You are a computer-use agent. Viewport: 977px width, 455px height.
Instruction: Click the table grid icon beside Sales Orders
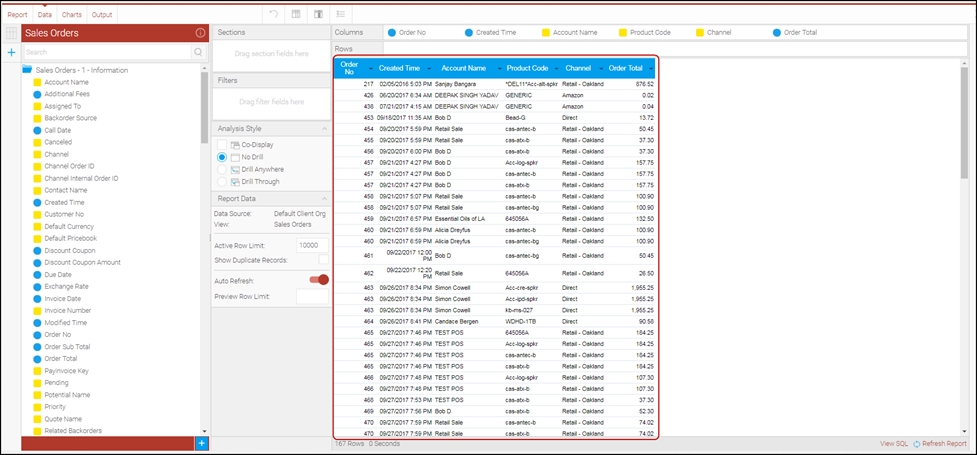pyautogui.click(x=11, y=33)
